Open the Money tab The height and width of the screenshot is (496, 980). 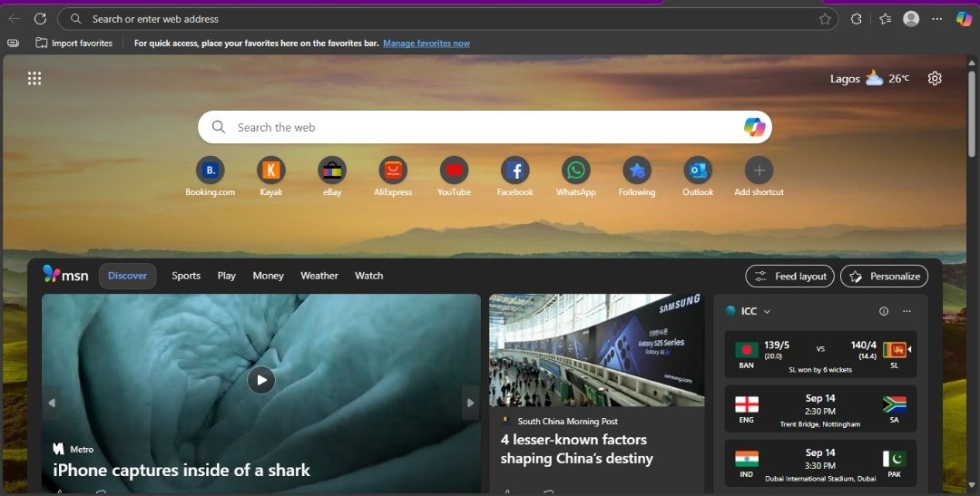(x=268, y=276)
